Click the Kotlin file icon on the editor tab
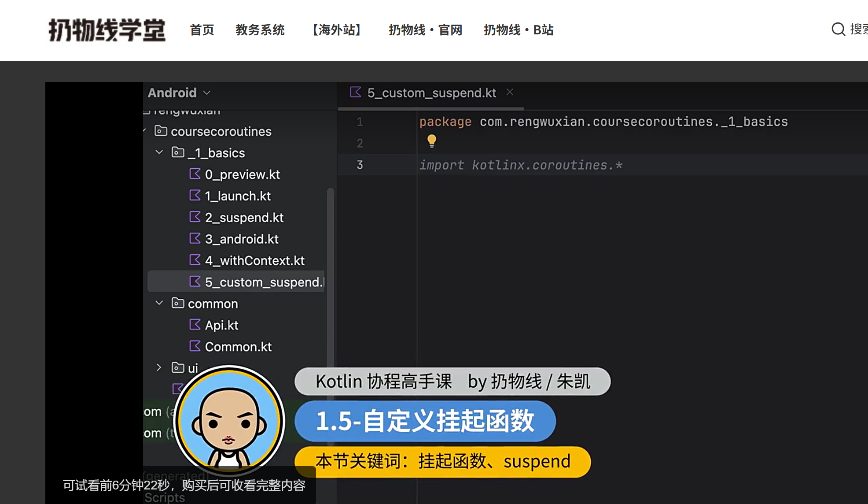The width and height of the screenshot is (868, 504). 356,92
